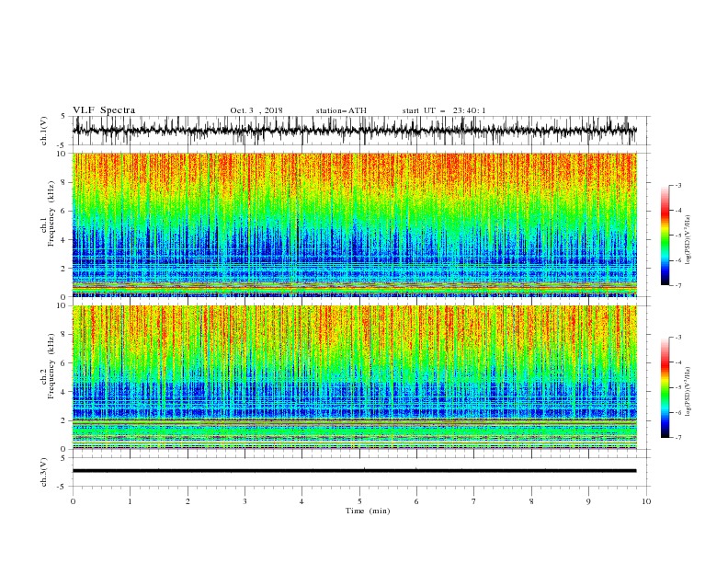Viewport: 728px width, 563px height.
Task: Click the "ch.3(V)" axis label
Action: [x=44, y=472]
